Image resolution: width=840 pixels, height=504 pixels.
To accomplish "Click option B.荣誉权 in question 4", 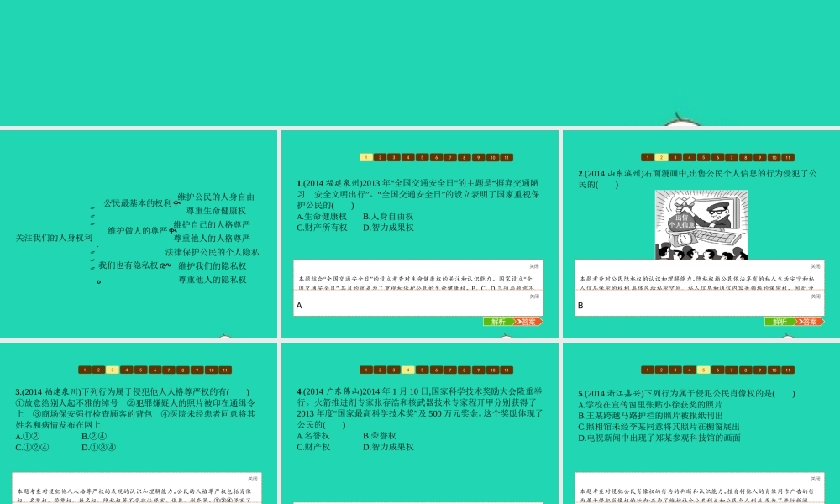I will pos(380,436).
